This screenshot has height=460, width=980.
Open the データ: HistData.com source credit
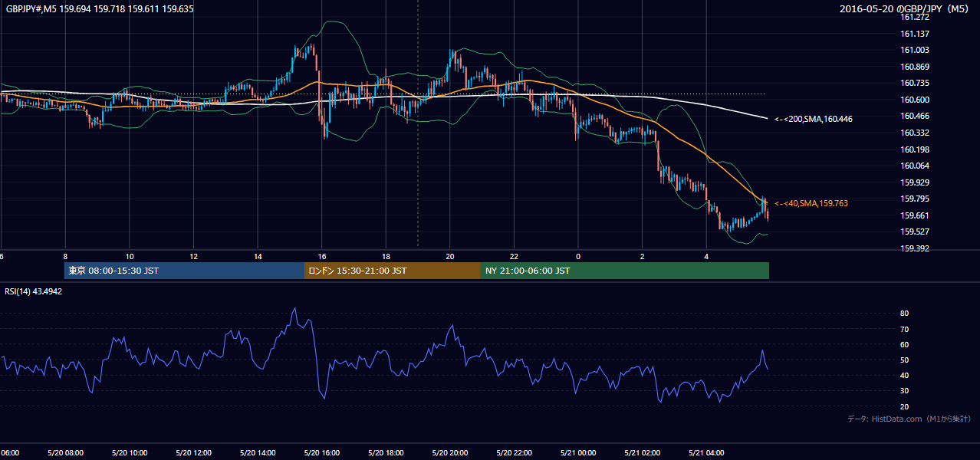pyautogui.click(x=909, y=419)
